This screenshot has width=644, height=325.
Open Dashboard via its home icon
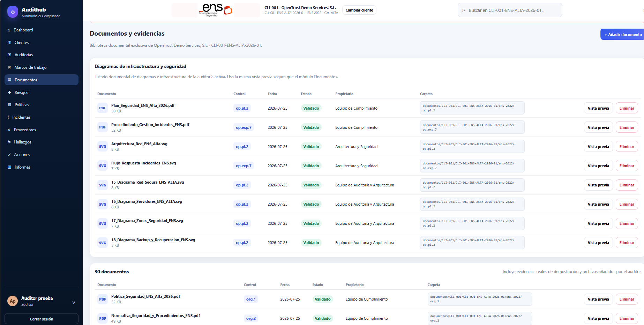(9, 30)
